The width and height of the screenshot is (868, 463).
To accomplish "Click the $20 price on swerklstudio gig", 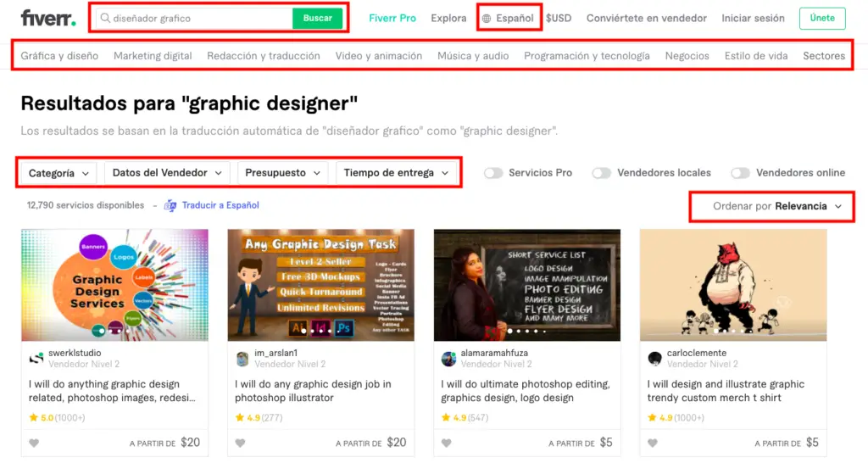I will [191, 443].
